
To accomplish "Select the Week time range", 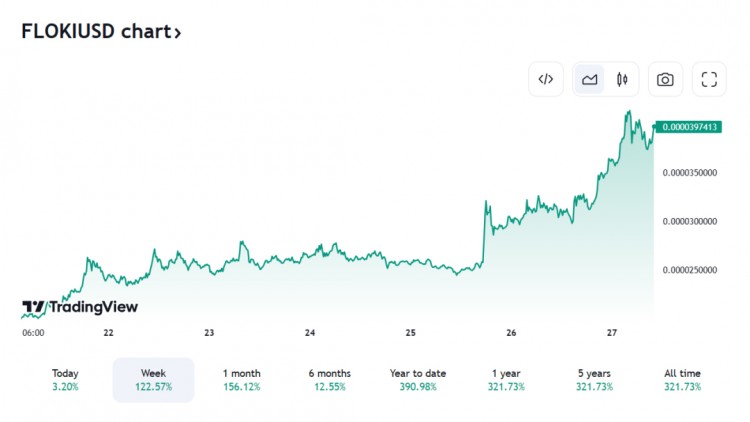I will click(x=153, y=380).
